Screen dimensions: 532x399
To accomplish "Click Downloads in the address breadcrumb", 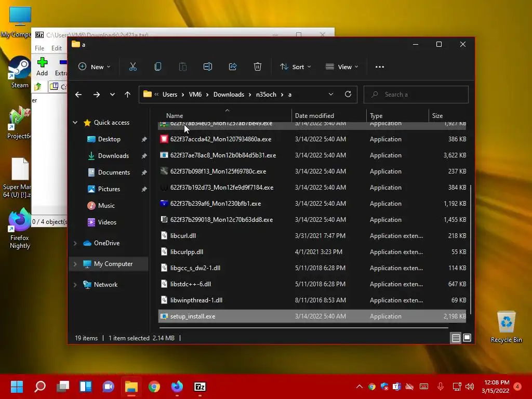I will [229, 95].
